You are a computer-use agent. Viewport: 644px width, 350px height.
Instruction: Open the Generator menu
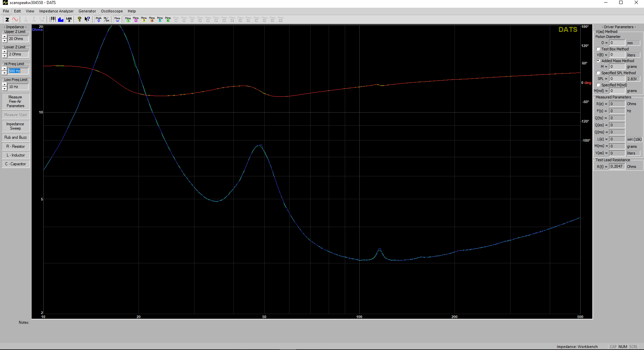point(87,11)
